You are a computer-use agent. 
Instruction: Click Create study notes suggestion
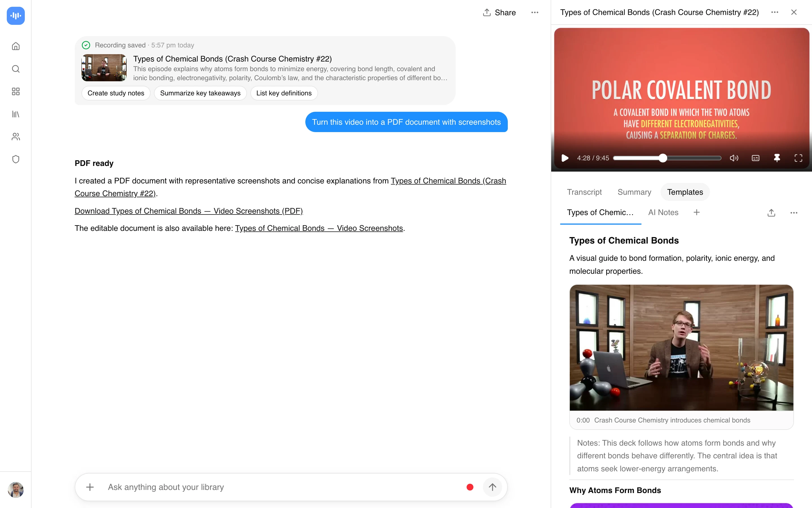[116, 93]
